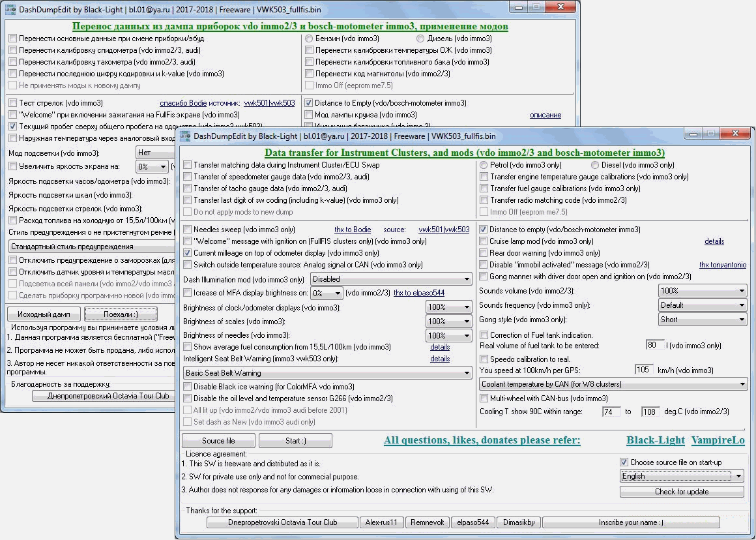Click the Inscribe your name :) button
756x540 pixels.
[630, 522]
